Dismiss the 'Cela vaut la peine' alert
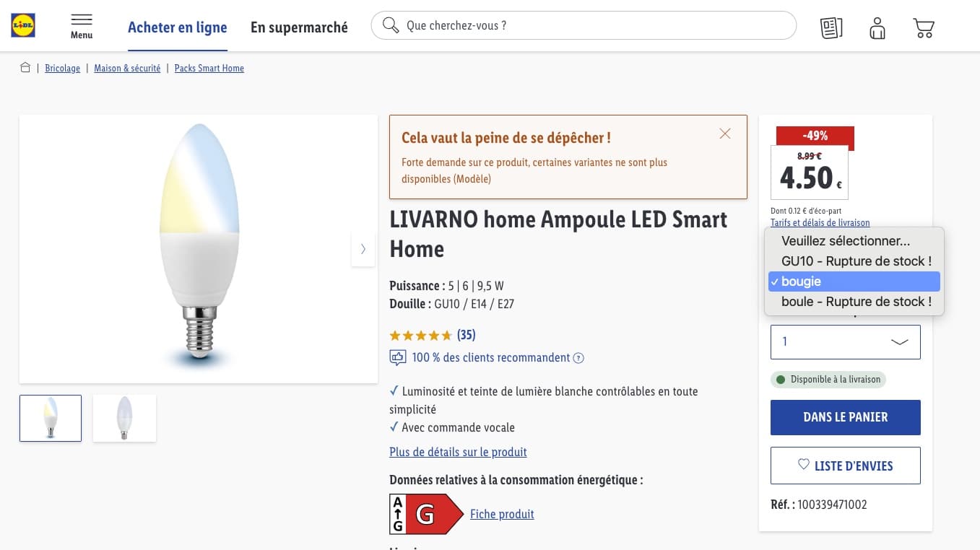 tap(725, 134)
